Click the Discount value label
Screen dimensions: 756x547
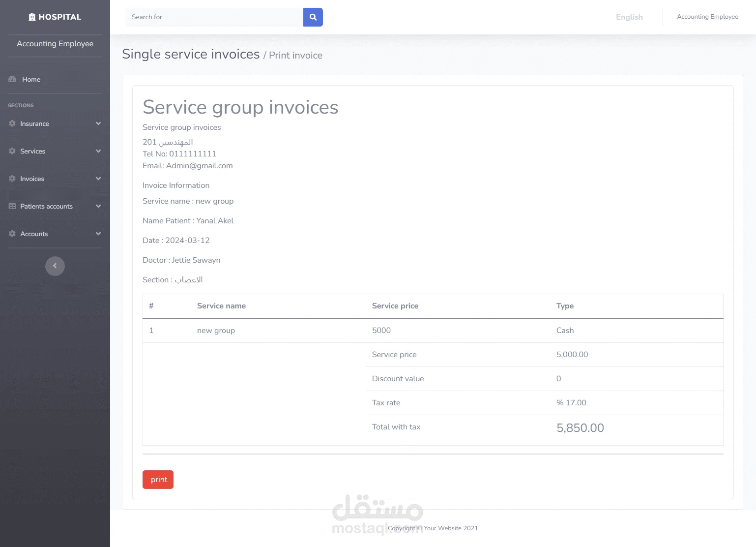click(x=398, y=379)
